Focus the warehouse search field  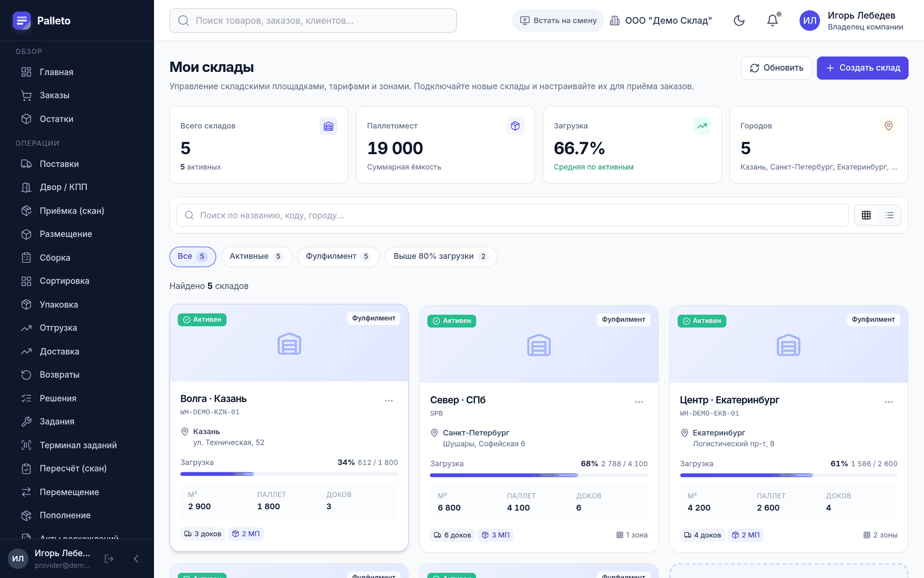coord(512,215)
